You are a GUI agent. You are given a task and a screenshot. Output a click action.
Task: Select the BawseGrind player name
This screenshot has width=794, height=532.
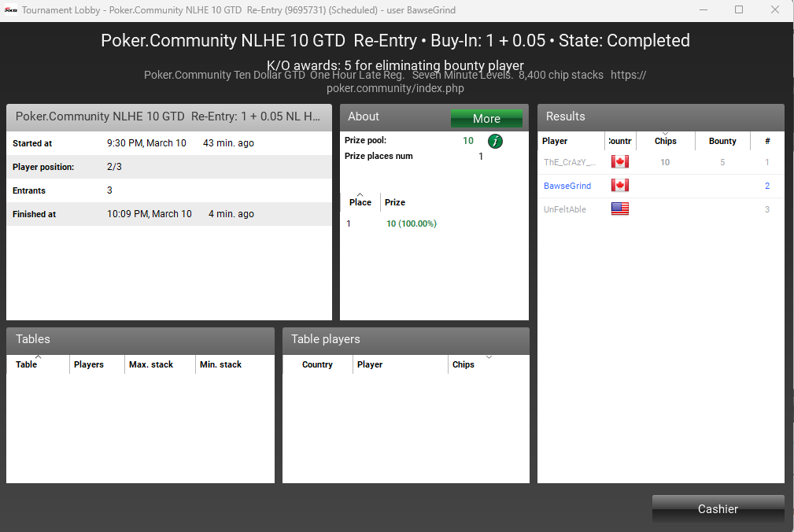tap(567, 186)
